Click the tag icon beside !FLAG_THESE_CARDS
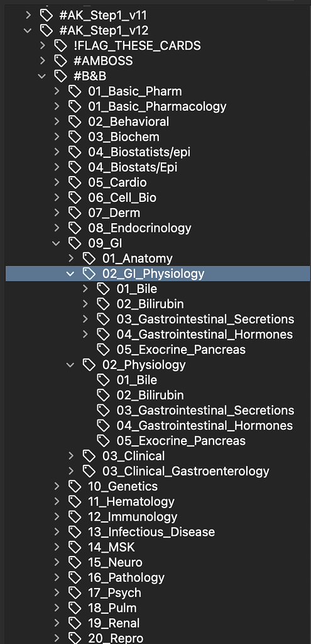 (60, 45)
